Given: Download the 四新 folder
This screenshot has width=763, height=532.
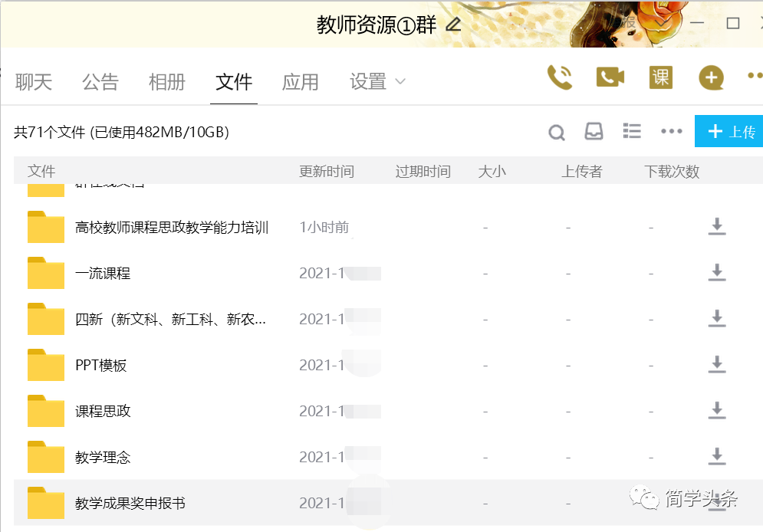Looking at the screenshot, I should coord(717,319).
